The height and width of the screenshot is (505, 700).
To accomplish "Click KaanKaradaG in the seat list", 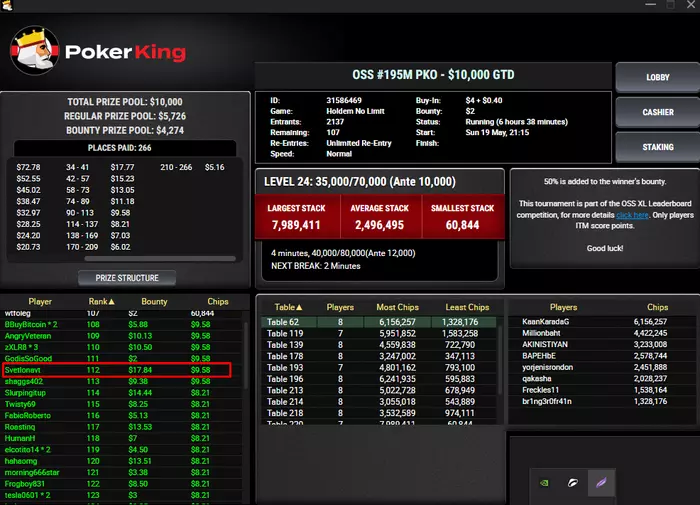I will coord(602,321).
